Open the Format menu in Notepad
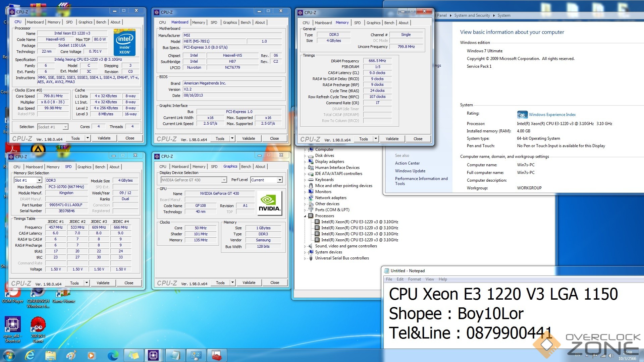Screen dimensions: 644x362 [x=414, y=279]
